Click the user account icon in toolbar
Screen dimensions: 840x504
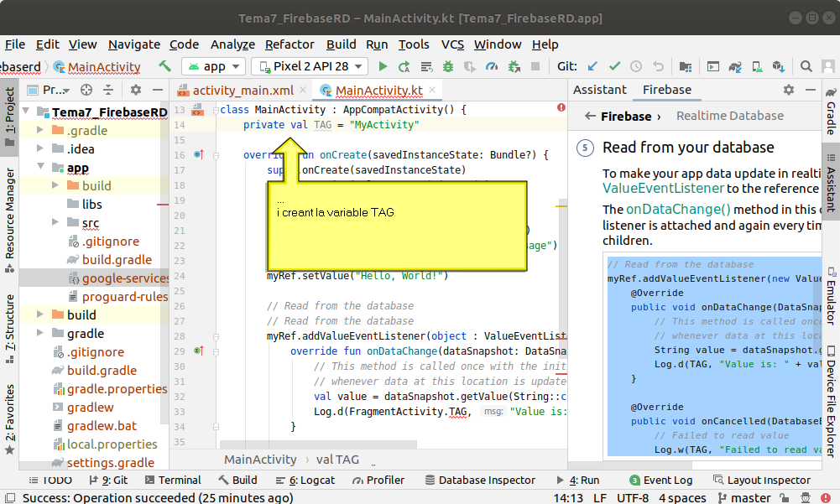pos(828,66)
